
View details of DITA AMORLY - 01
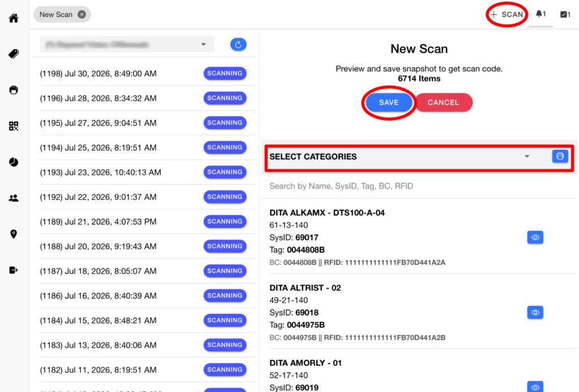click(535, 387)
